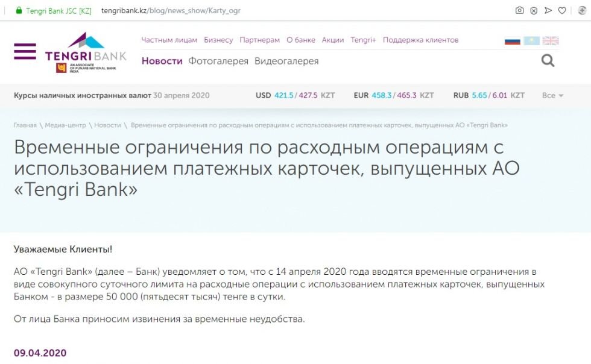Click 'От лица Банка приносим извинения' sentence
This screenshot has width=591, height=364.
(159, 319)
